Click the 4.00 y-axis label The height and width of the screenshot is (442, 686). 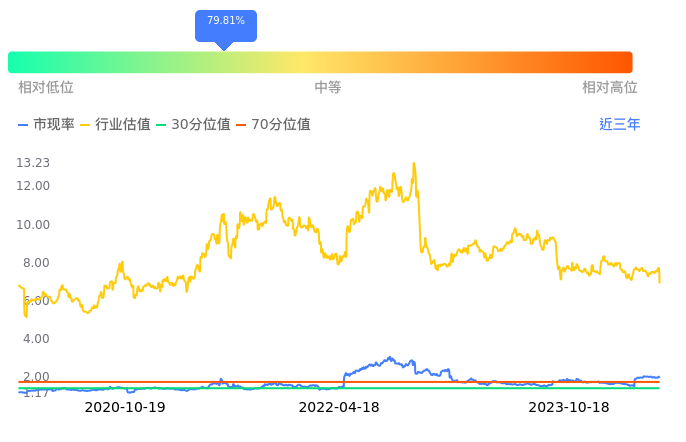33,339
